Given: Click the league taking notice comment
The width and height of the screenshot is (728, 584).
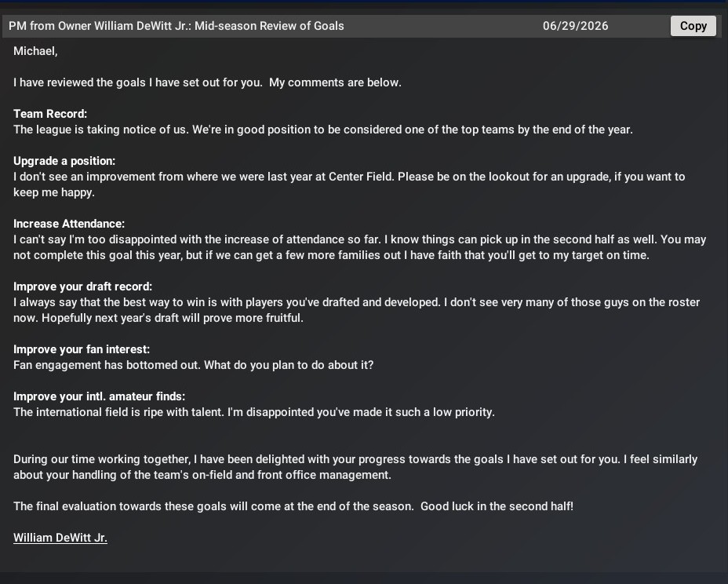Looking at the screenshot, I should point(322,130).
